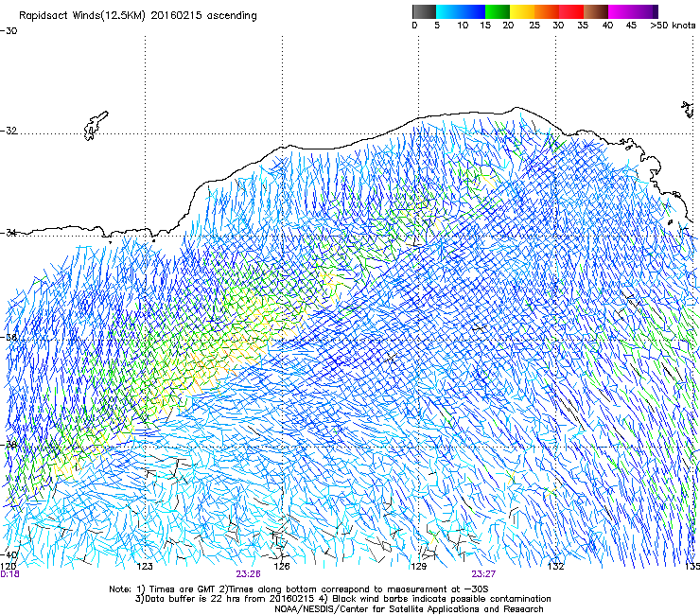Click the '10' legend scale label
Screen dimensions: 700x615
click(463, 26)
